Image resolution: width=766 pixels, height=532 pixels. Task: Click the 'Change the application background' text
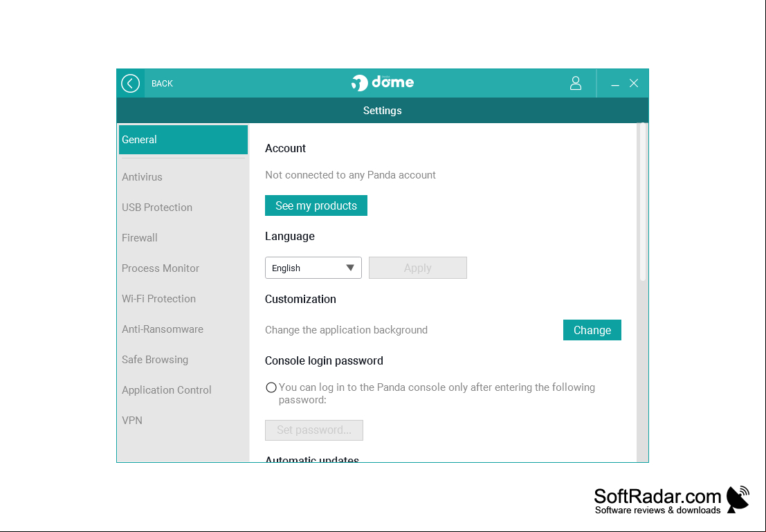tap(347, 330)
